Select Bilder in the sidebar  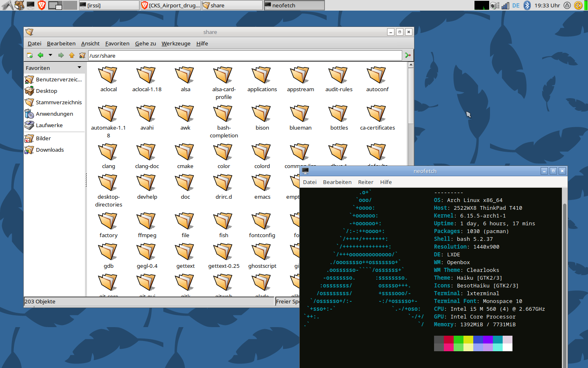point(54,138)
